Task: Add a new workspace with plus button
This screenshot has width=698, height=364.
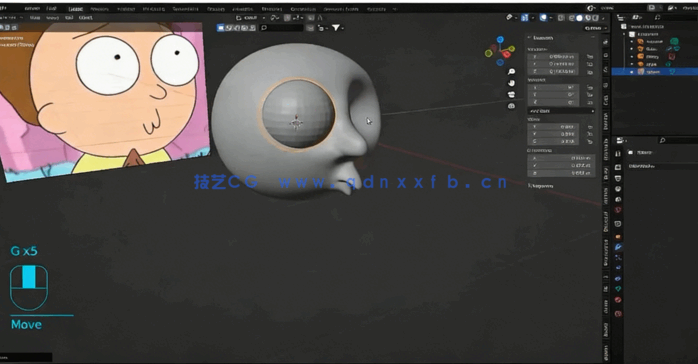Action: tap(394, 9)
